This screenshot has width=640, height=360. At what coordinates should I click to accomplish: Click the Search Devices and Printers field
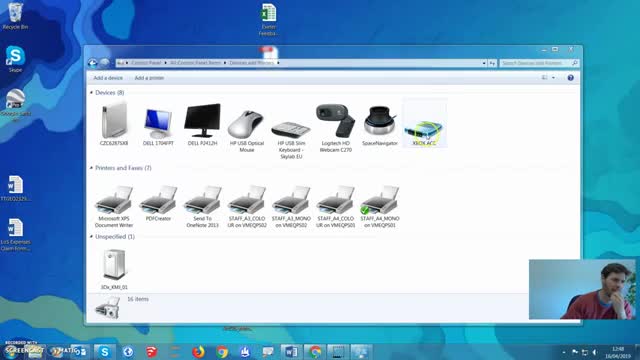click(538, 63)
